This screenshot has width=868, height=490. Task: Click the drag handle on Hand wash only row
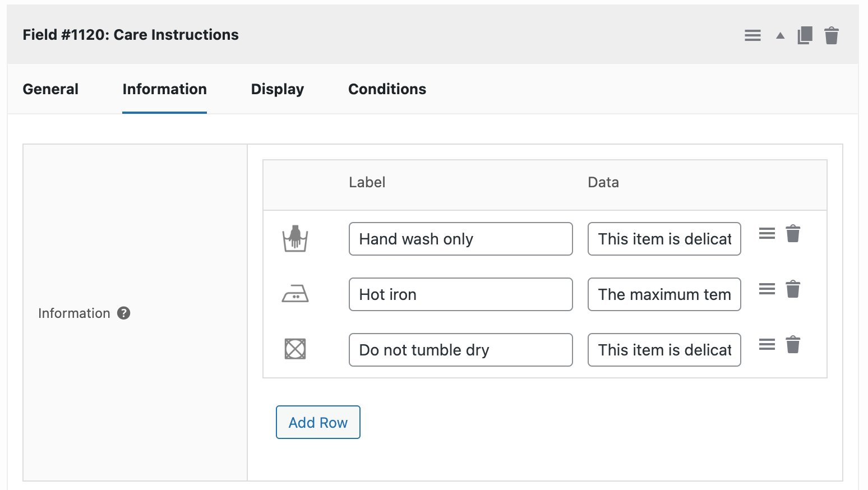[766, 234]
